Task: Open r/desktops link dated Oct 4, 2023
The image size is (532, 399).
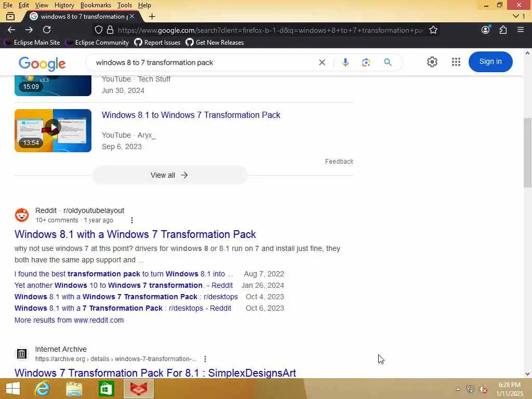Action: [126, 297]
